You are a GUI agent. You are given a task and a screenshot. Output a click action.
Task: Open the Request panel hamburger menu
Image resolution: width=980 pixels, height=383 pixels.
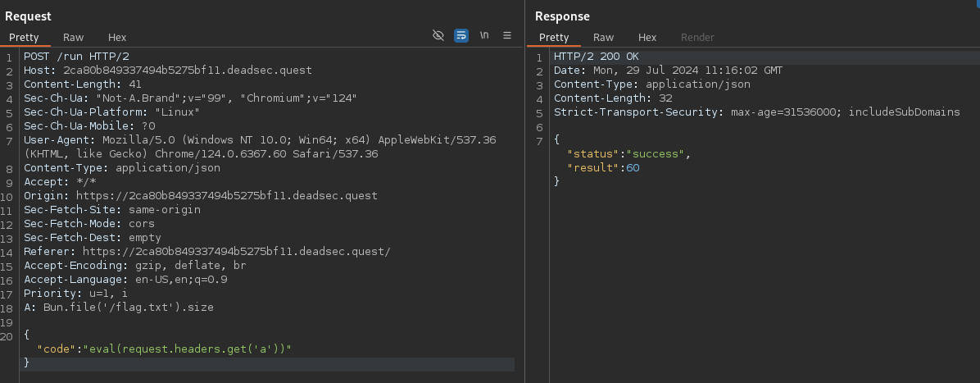(x=507, y=35)
